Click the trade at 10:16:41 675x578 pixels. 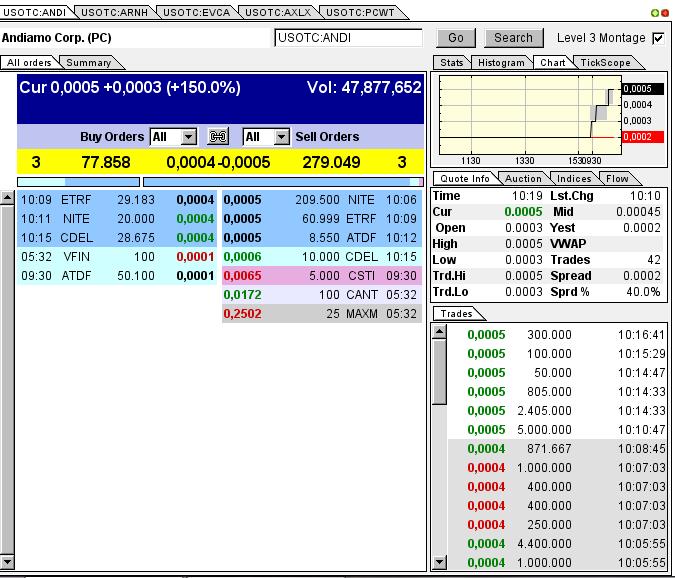[x=557, y=335]
